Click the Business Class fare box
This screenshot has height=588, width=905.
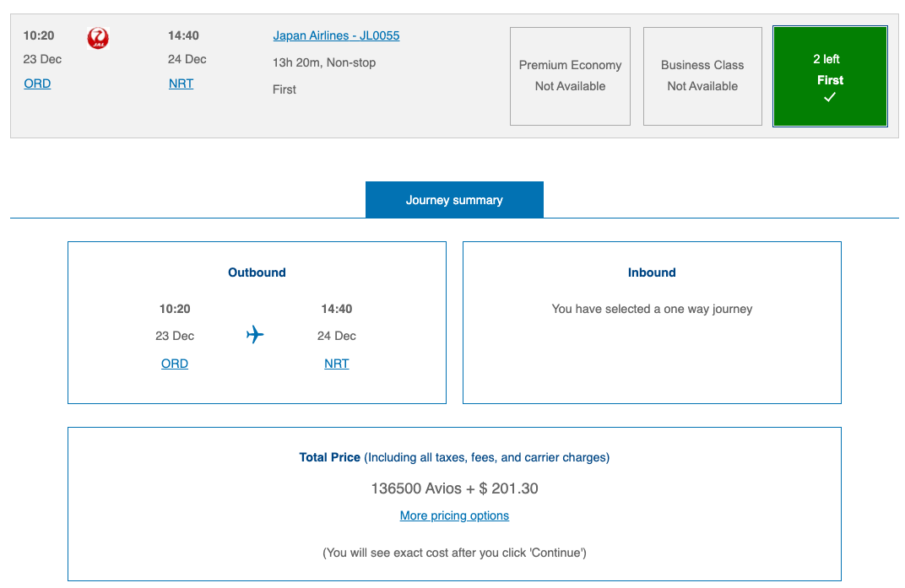702,76
